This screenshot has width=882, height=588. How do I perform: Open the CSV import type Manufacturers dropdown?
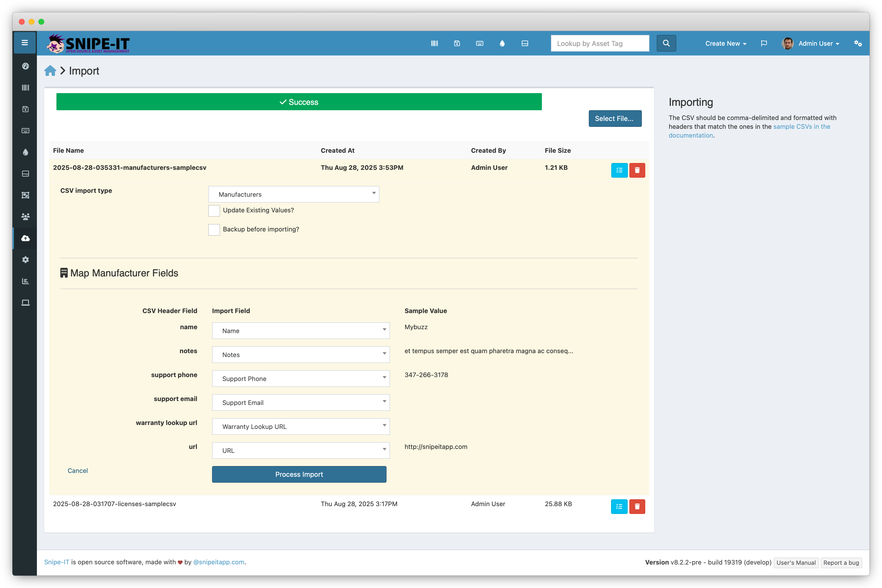point(293,194)
